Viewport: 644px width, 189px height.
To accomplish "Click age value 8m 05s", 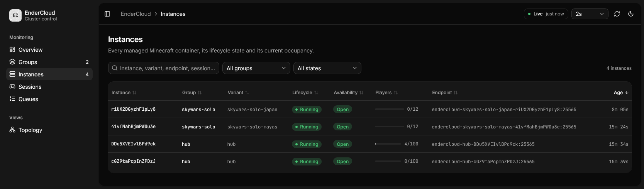I will click(x=620, y=110).
